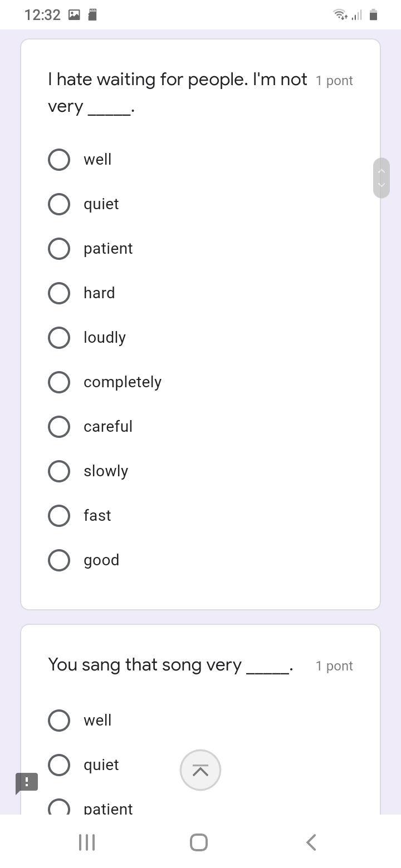Select the "slowly" radio option
This screenshot has width=401, height=868.
point(59,471)
